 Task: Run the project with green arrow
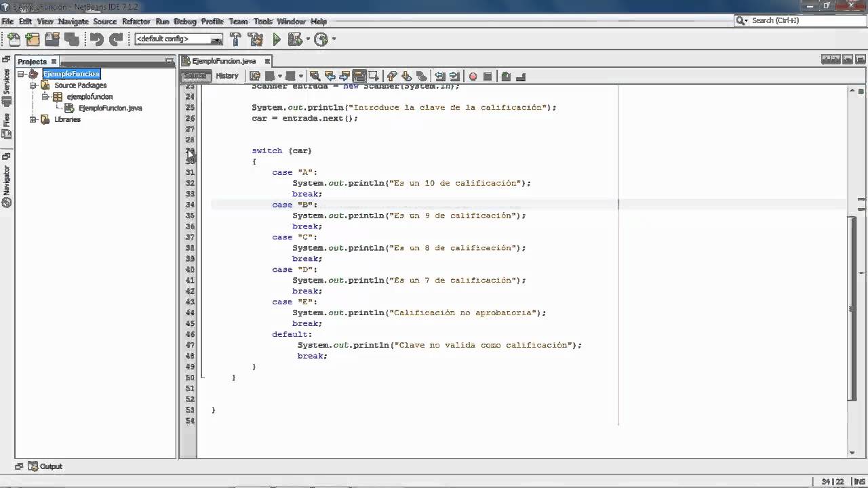277,39
